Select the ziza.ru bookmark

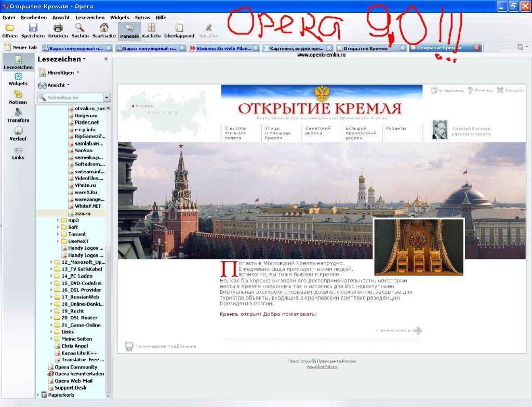click(x=83, y=213)
